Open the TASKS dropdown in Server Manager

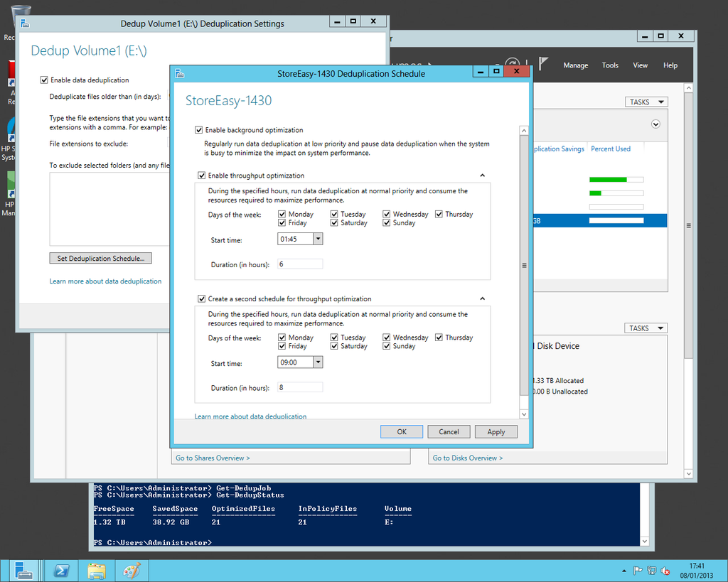646,101
